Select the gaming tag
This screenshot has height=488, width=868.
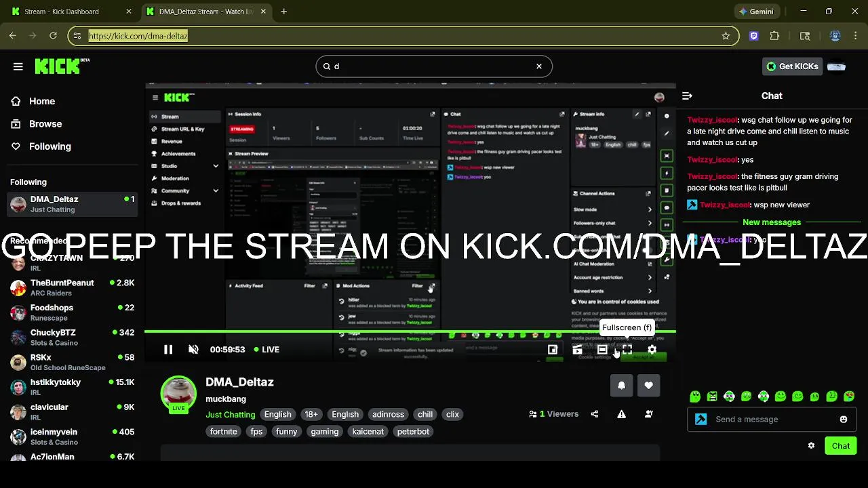tap(325, 431)
